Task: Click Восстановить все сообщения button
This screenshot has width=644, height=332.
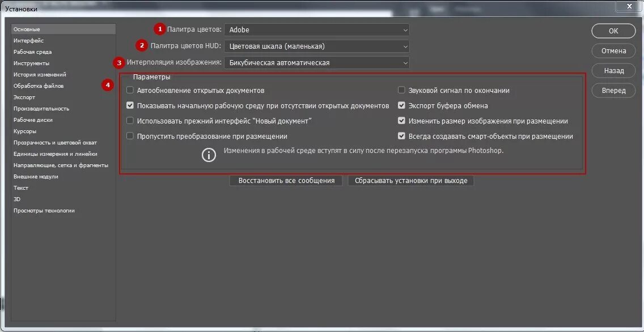Action: 286,181
